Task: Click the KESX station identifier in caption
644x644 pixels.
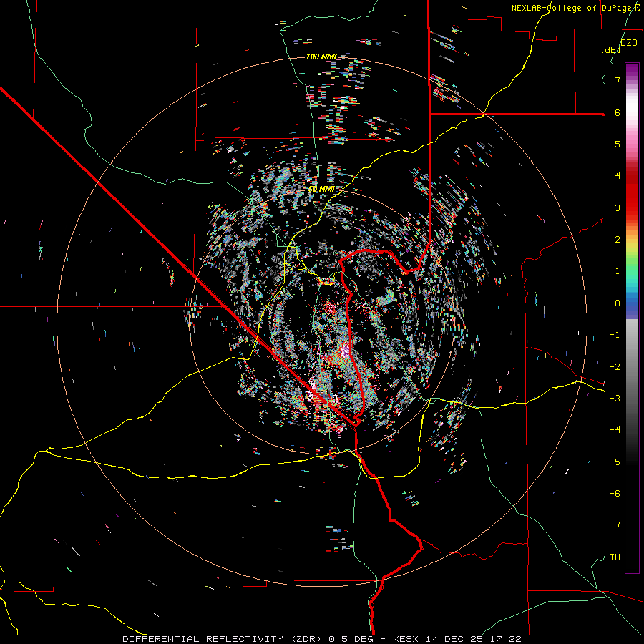Action: click(407, 639)
